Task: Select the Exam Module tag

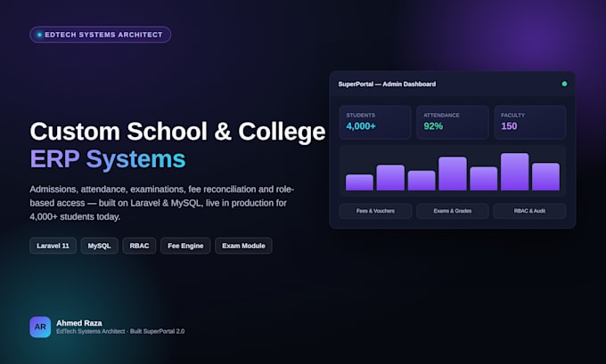Action: [243, 246]
